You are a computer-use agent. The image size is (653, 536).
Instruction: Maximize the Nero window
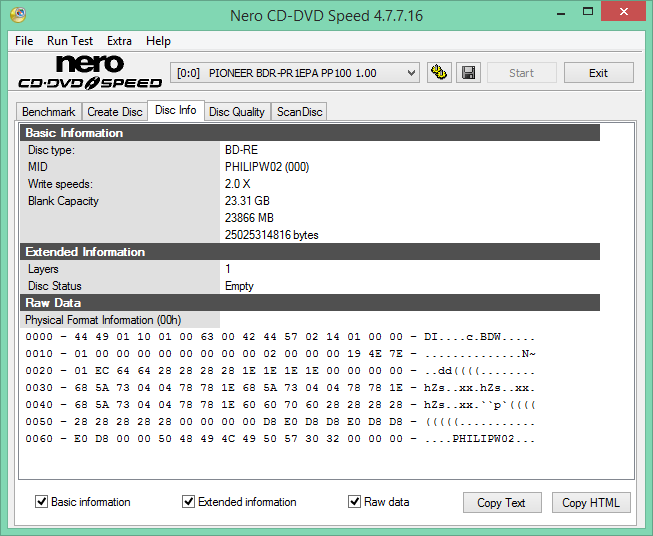point(588,12)
